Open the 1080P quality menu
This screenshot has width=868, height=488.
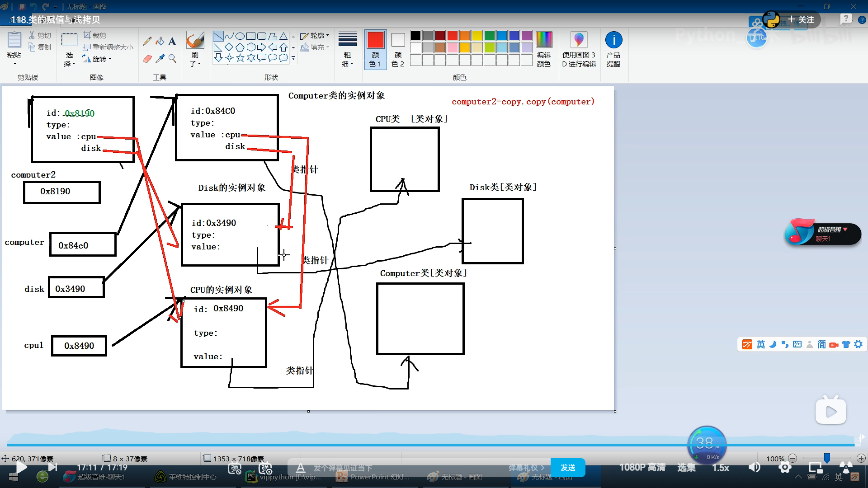(642, 467)
